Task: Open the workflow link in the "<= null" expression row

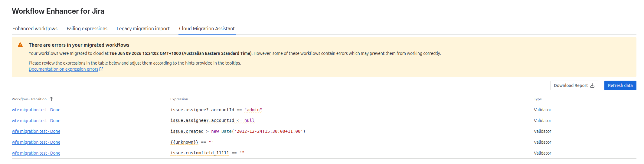Action: (36, 121)
